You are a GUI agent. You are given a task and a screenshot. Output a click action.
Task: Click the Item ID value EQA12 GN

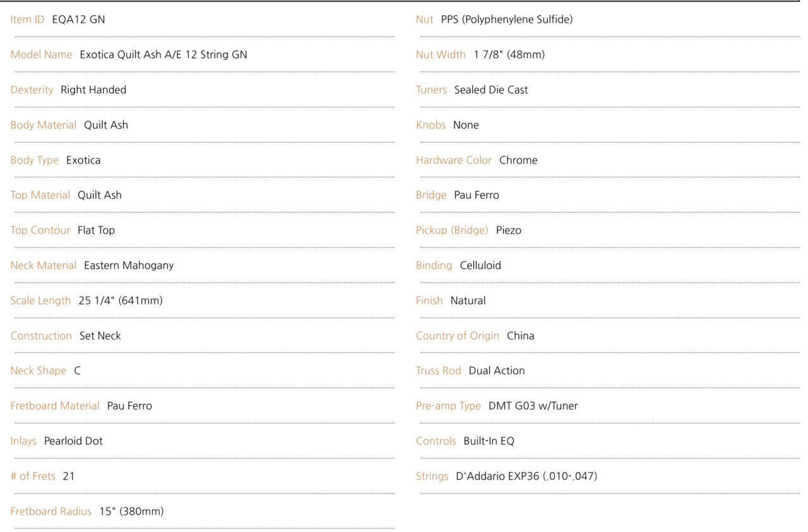coord(79,20)
